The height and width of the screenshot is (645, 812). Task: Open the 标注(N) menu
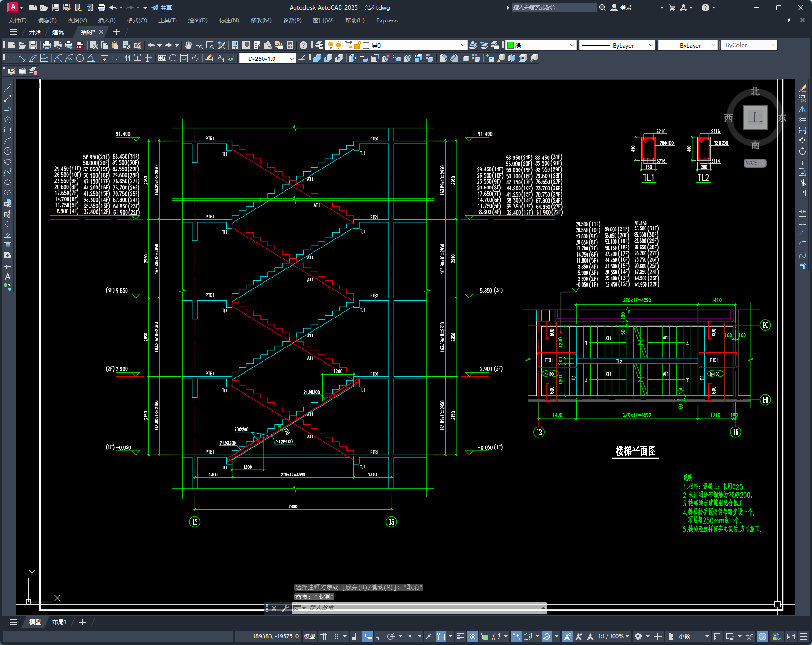coord(229,20)
